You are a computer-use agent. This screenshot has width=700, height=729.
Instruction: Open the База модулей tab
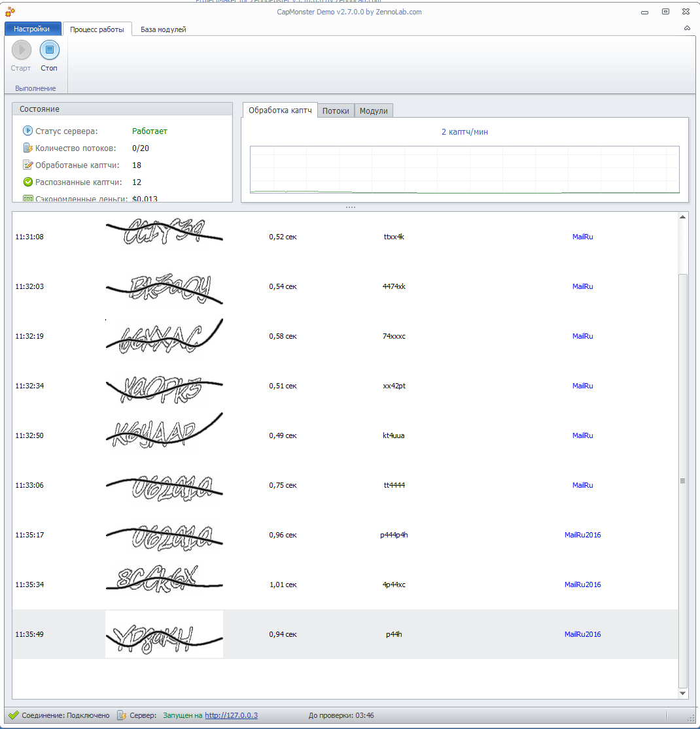164,29
